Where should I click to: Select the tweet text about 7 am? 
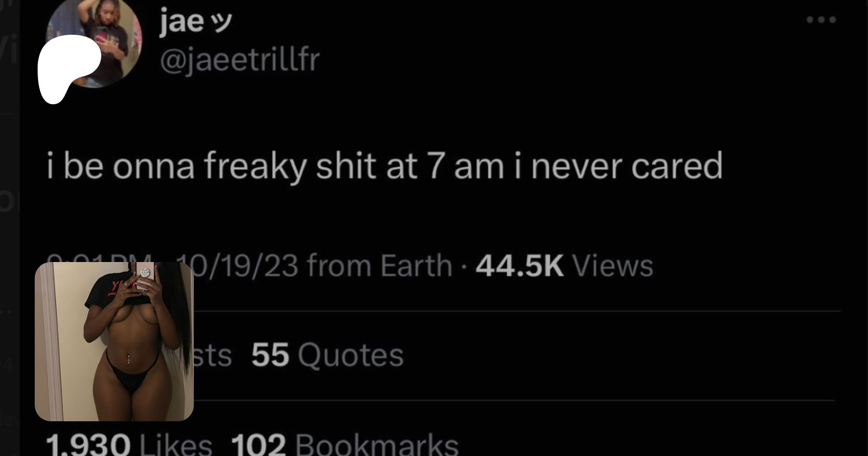385,166
